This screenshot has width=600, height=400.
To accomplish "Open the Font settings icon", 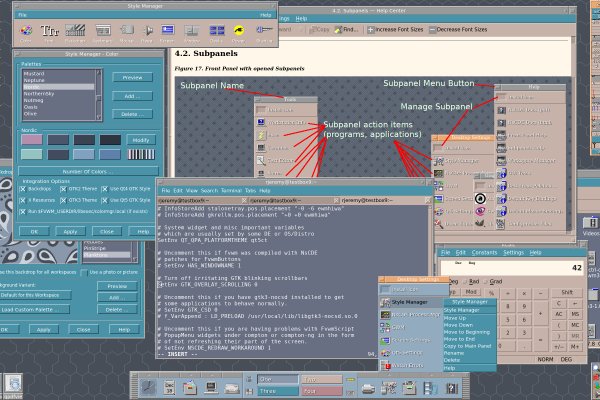I will click(x=50, y=32).
